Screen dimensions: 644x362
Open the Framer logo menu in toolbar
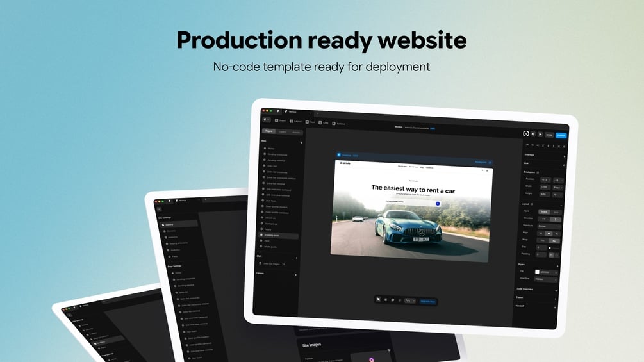point(266,119)
